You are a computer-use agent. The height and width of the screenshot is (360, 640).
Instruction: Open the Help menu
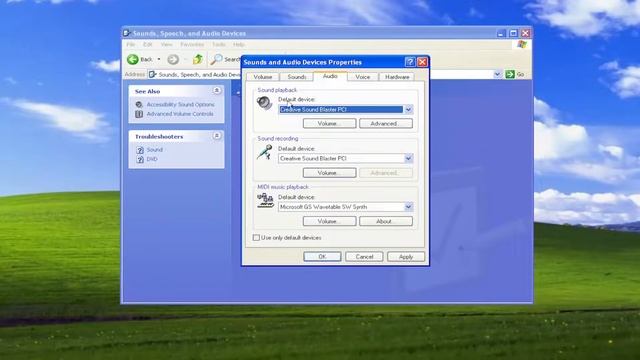pos(239,44)
